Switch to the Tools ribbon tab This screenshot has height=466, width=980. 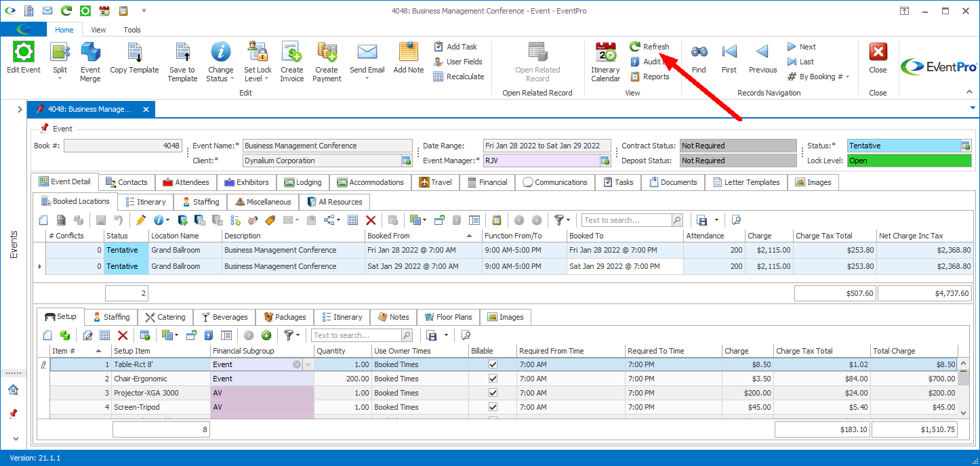[x=132, y=30]
